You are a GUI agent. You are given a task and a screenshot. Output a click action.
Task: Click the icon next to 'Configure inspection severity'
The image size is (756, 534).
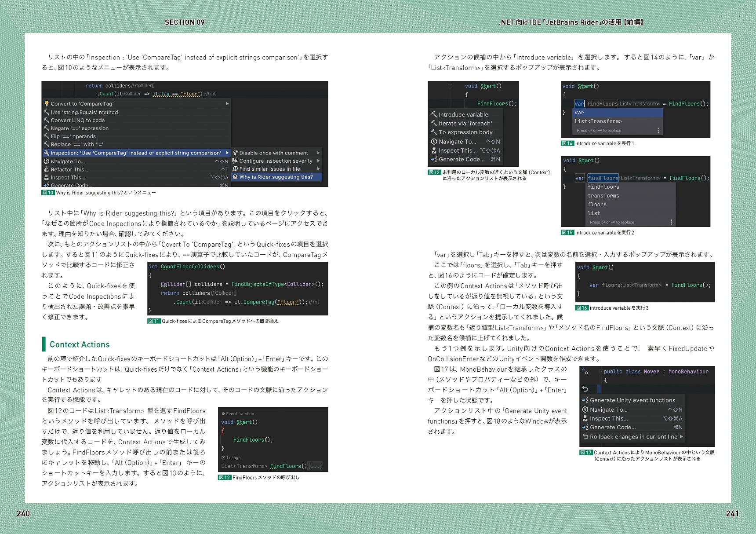235,161
